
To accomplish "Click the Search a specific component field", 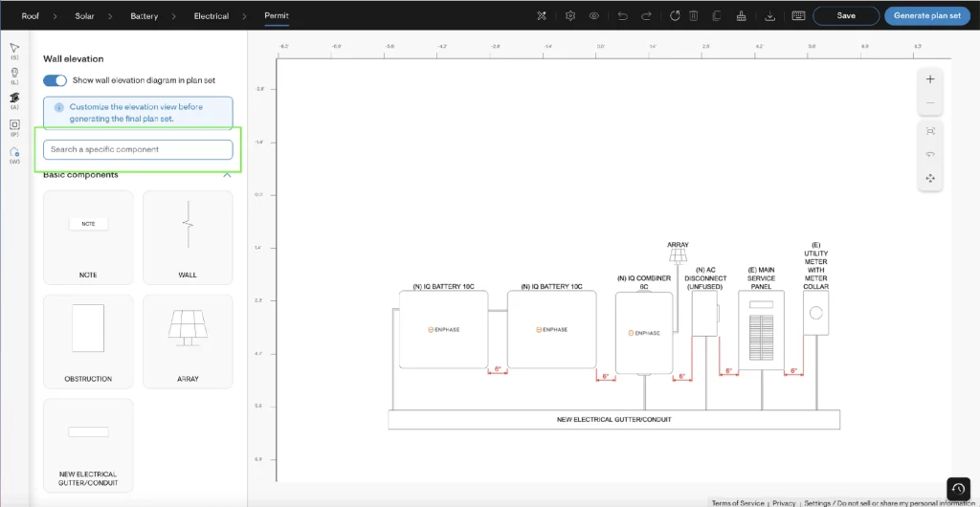I will tap(138, 149).
